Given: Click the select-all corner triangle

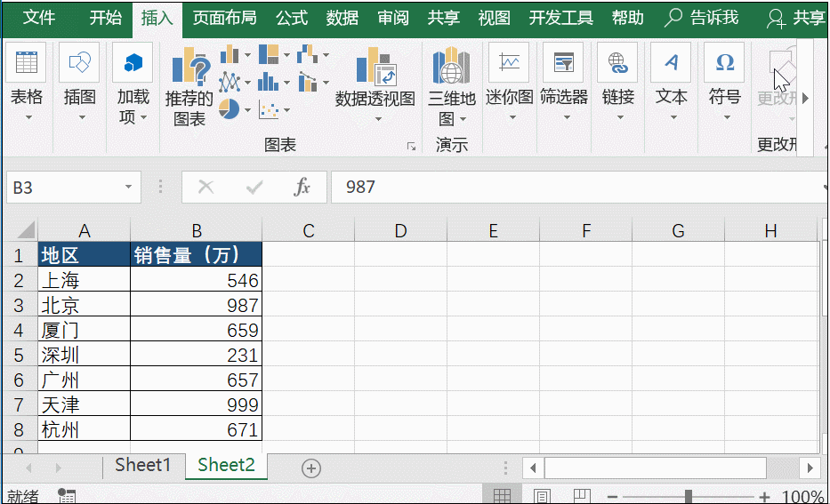Looking at the screenshot, I should [26, 230].
